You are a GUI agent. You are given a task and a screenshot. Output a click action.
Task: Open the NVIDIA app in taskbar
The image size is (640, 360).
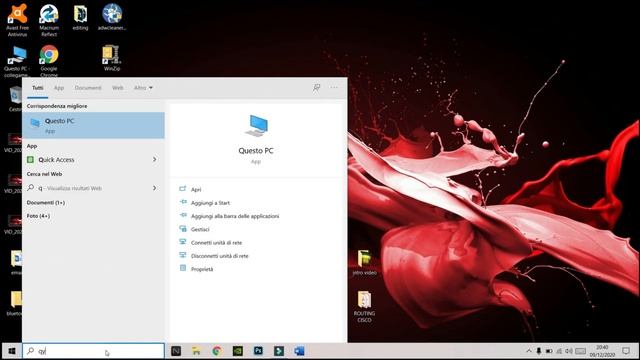click(238, 351)
